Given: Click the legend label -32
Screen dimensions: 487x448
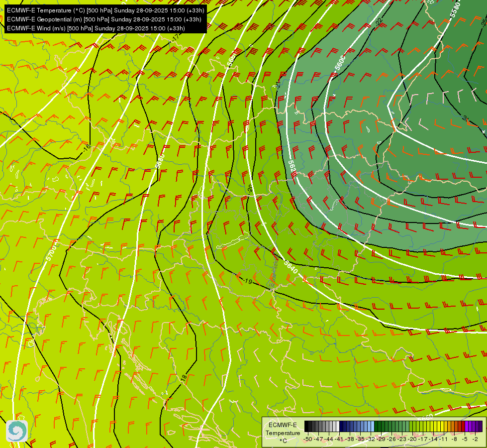Looking at the screenshot, I should pos(371,439).
